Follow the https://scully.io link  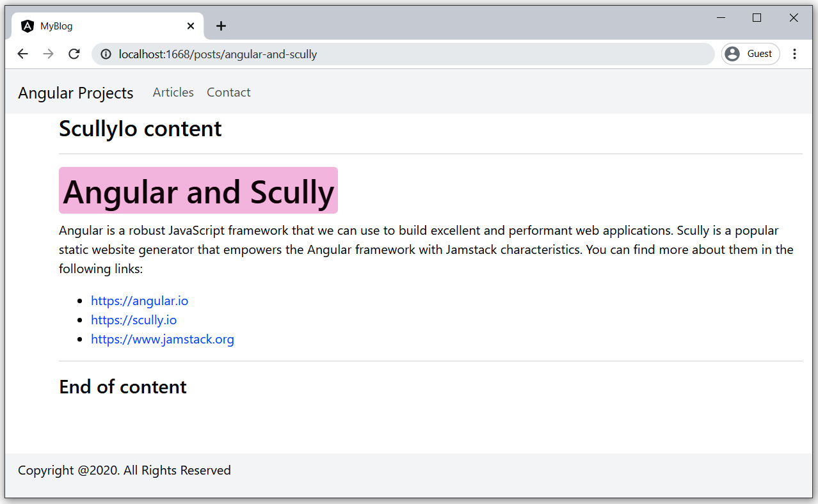coord(134,320)
